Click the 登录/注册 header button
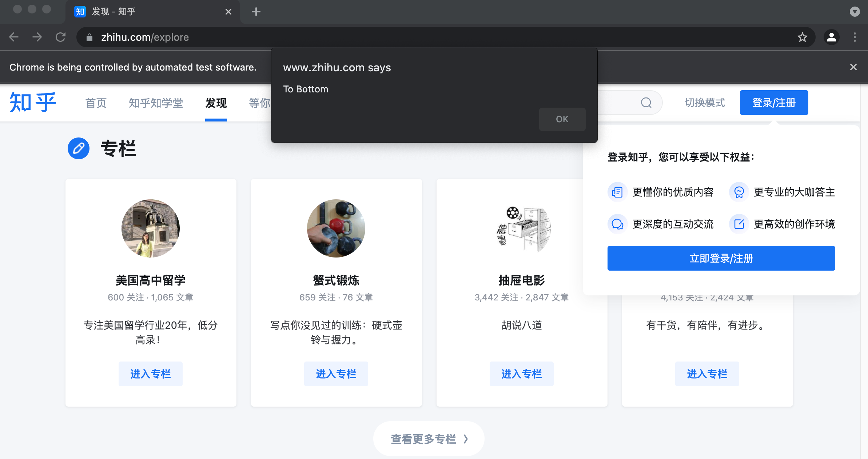 [774, 103]
